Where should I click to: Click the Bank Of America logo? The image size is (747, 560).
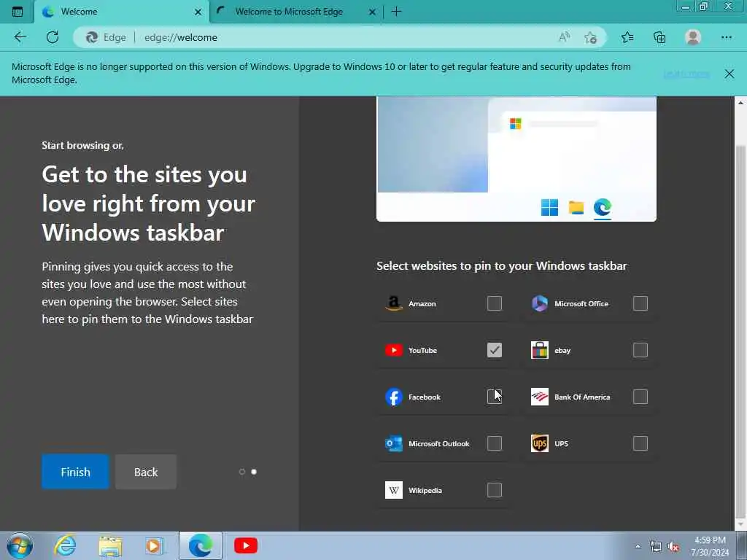(x=540, y=397)
